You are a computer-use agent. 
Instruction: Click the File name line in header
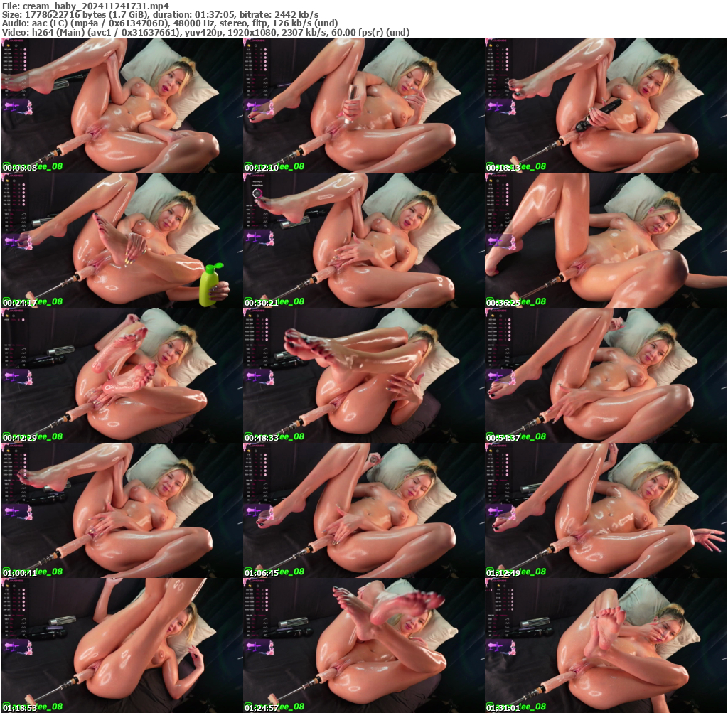(x=84, y=6)
